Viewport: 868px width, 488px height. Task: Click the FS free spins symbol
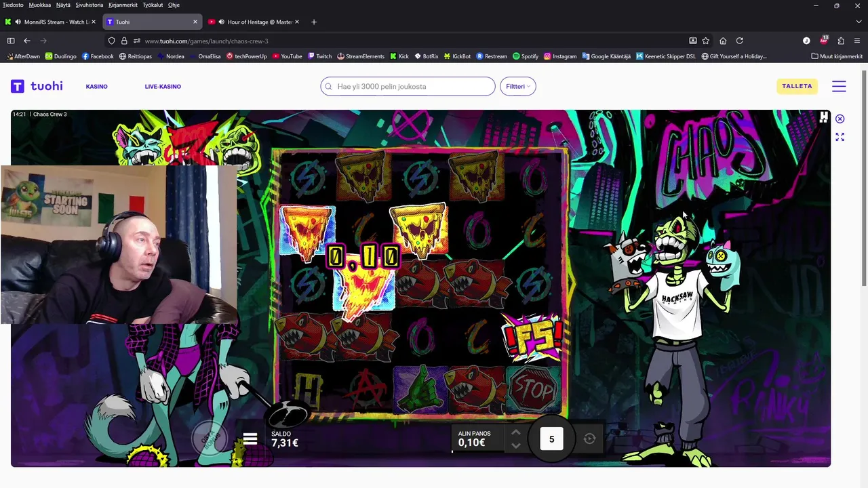pos(532,337)
